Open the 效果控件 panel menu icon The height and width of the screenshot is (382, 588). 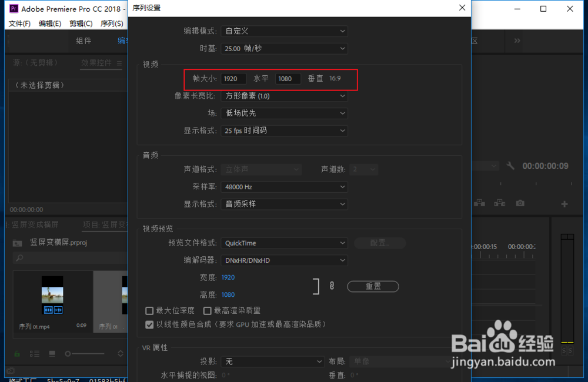119,63
